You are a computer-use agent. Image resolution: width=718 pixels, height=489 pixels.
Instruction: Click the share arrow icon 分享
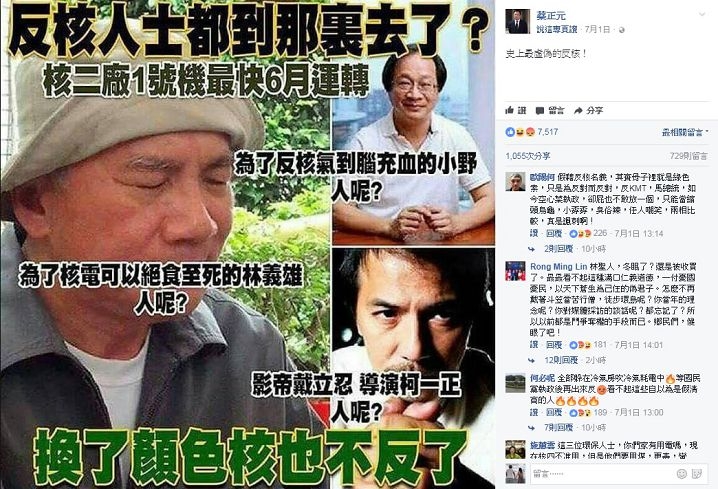(x=578, y=110)
